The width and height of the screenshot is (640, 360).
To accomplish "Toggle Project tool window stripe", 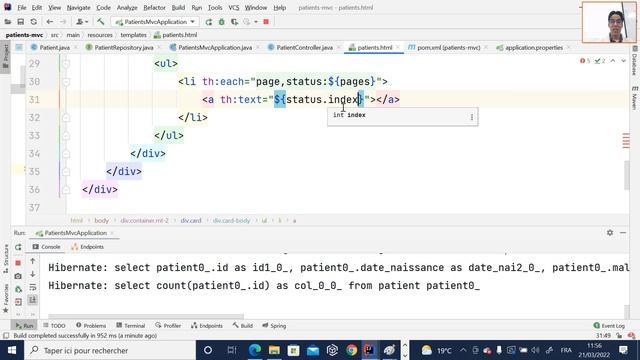I will coord(6,57).
